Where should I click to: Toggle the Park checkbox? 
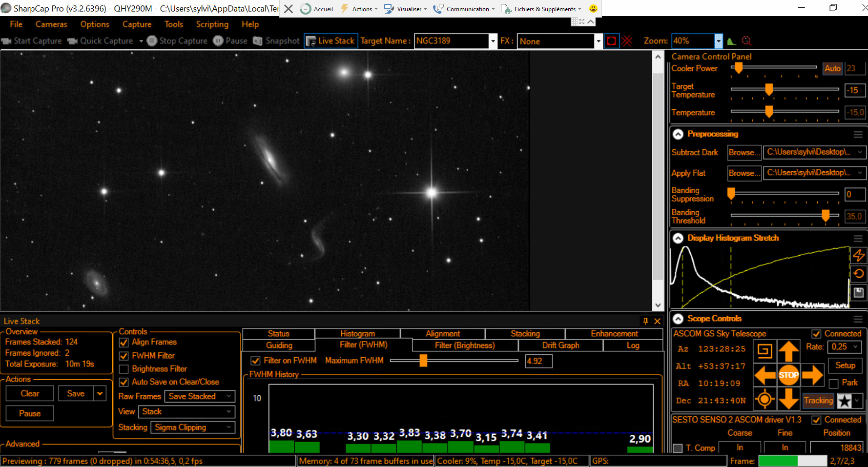[834, 384]
